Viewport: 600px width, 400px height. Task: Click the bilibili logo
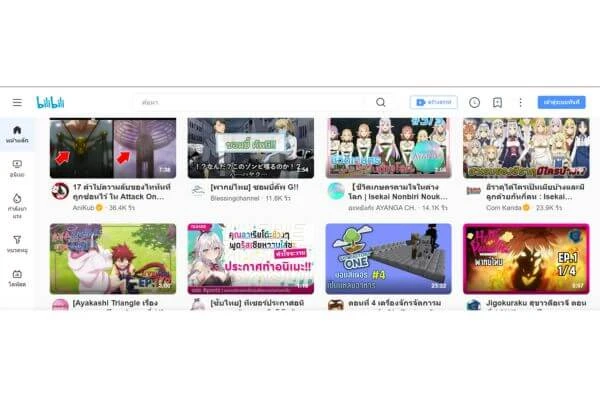(x=50, y=102)
